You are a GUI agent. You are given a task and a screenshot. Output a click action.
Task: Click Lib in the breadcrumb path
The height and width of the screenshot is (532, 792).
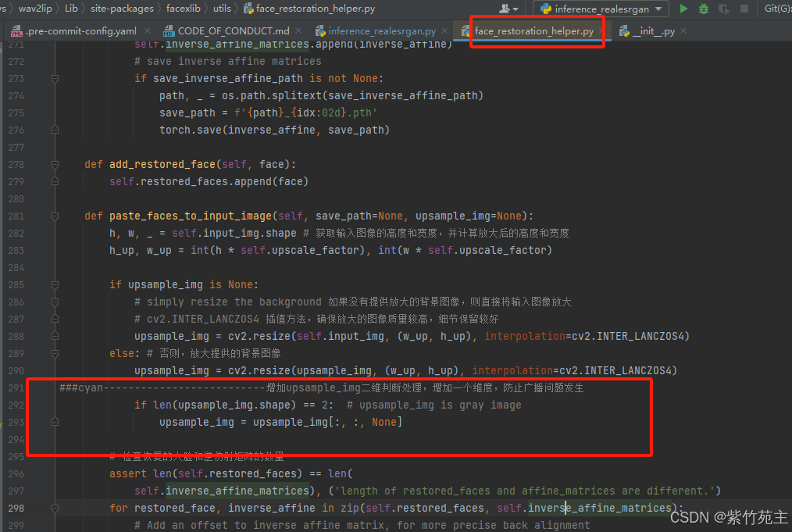point(71,9)
